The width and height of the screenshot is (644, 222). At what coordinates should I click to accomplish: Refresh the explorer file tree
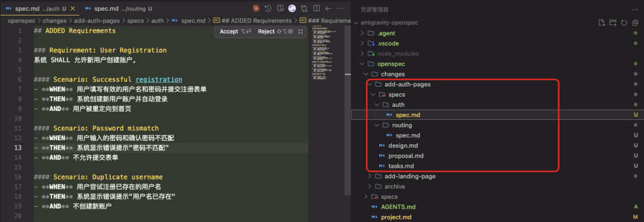[624, 23]
